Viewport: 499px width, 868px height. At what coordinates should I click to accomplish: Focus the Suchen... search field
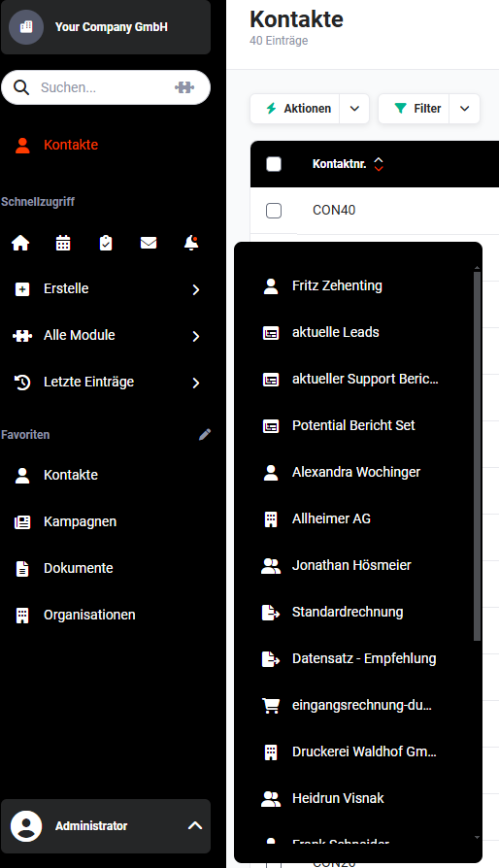(x=105, y=87)
